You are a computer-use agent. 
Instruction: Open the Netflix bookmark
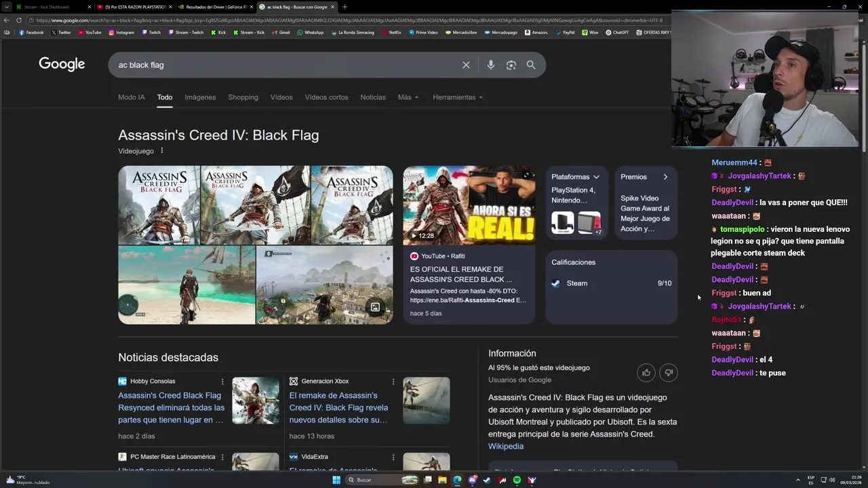pyautogui.click(x=391, y=33)
